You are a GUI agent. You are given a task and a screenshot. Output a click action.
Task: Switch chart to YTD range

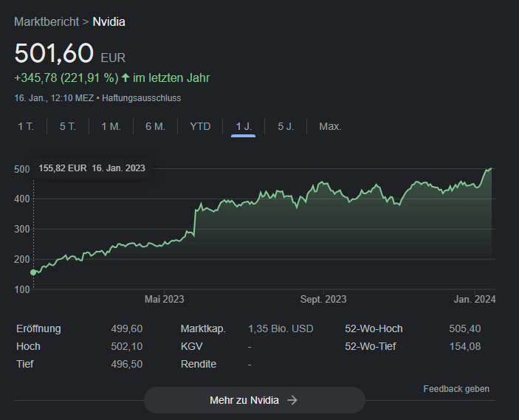200,126
